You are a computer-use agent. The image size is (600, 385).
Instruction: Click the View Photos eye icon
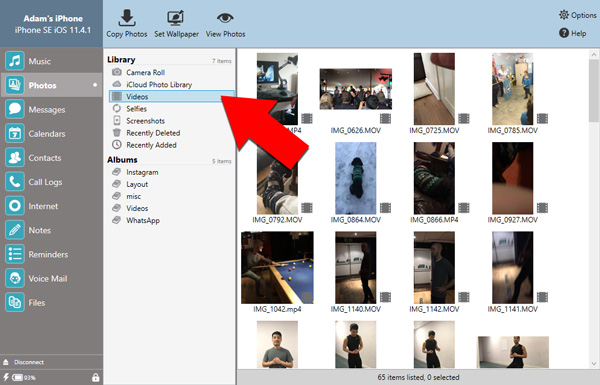tap(225, 18)
